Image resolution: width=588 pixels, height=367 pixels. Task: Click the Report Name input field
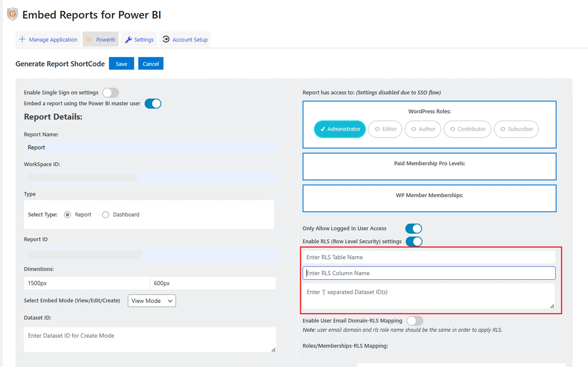(150, 147)
